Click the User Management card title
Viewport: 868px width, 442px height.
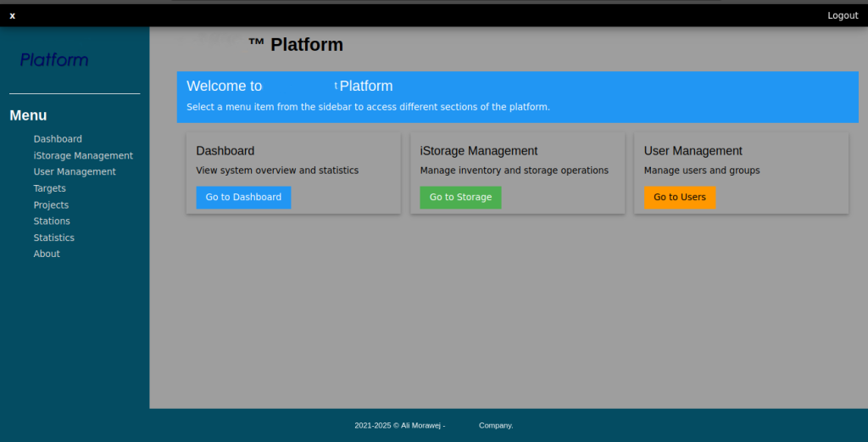[x=693, y=151]
